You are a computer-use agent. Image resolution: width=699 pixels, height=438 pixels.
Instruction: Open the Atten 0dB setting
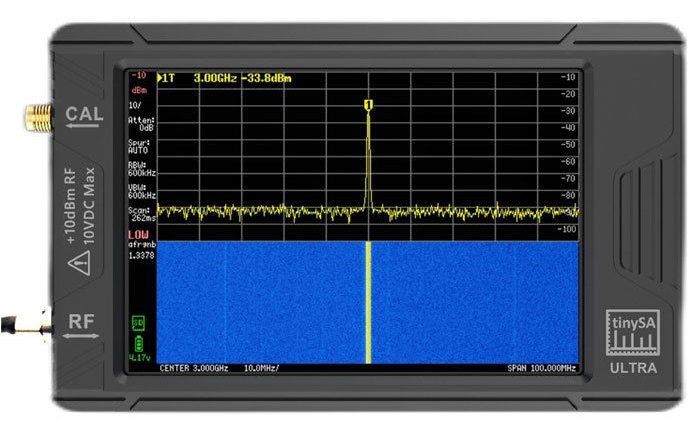click(x=140, y=124)
